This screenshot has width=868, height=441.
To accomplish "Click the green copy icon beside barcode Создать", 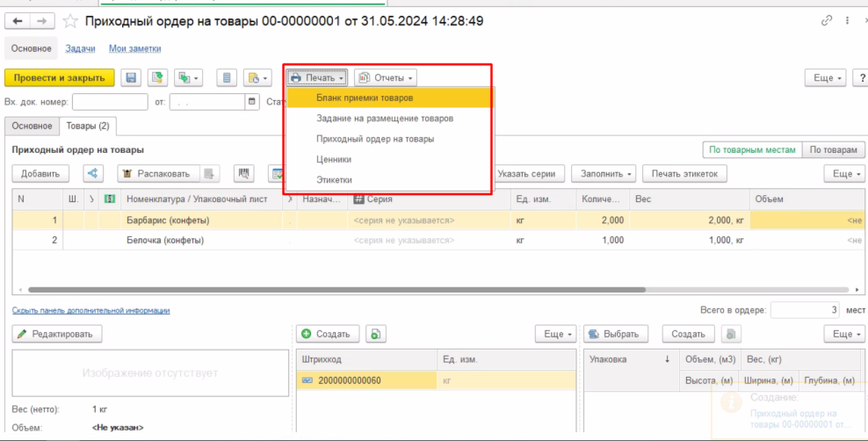I will [375, 334].
